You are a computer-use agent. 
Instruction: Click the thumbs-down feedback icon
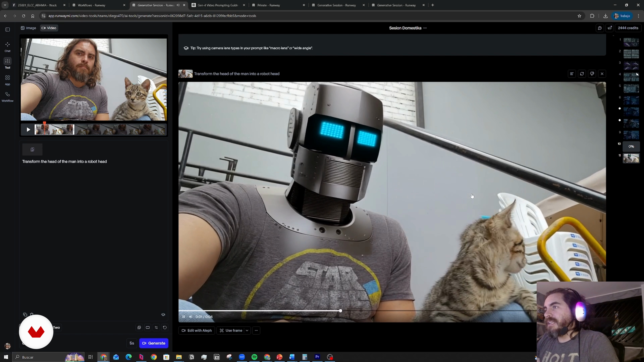pos(592,74)
